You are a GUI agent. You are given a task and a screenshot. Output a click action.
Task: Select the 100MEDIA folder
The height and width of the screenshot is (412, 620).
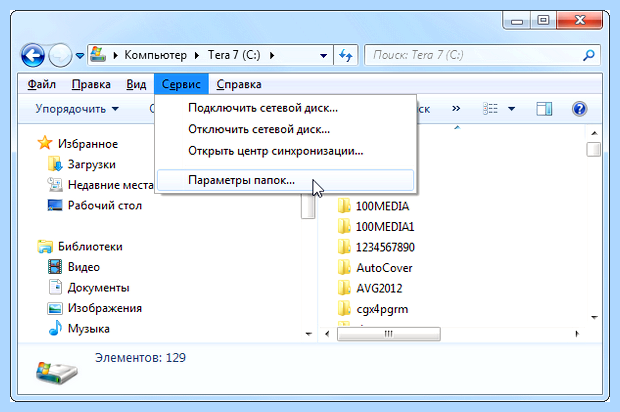pyautogui.click(x=382, y=206)
